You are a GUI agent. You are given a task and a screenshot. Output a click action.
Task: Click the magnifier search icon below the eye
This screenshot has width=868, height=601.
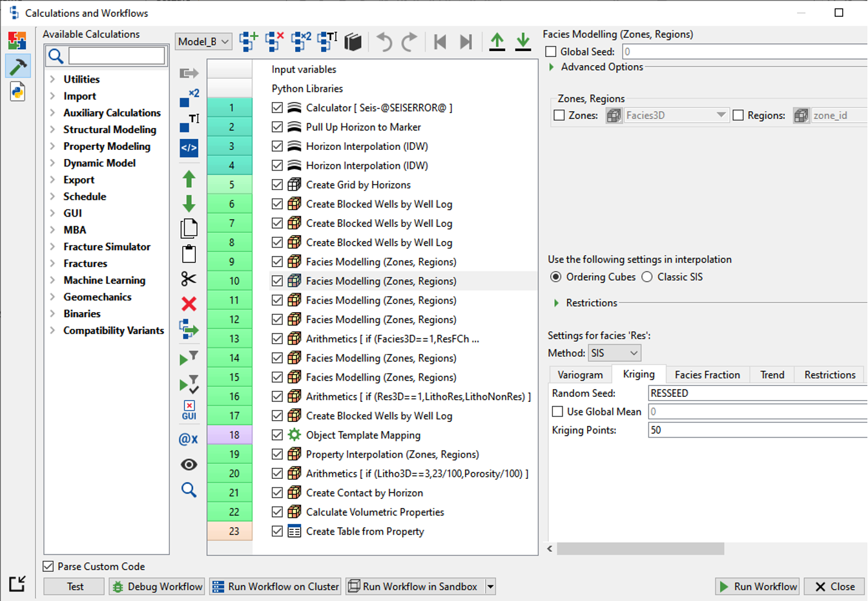pyautogui.click(x=189, y=490)
